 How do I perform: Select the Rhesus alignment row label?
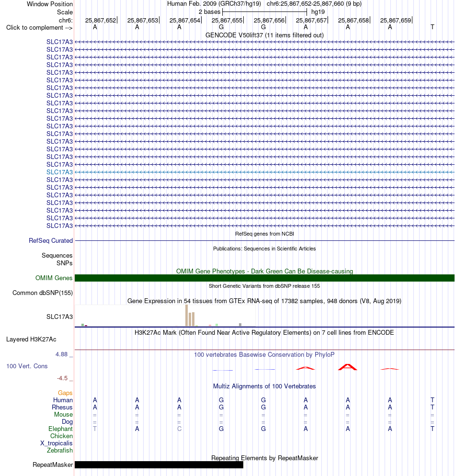[x=62, y=408]
